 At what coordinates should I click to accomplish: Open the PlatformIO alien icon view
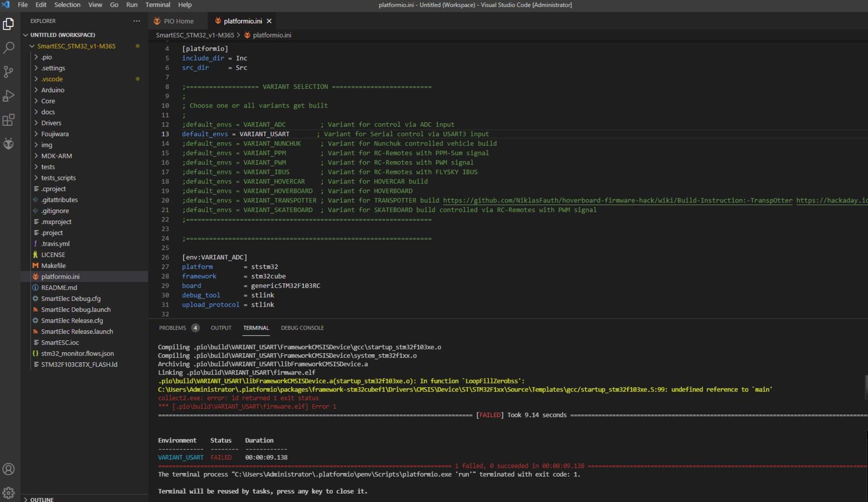click(9, 144)
